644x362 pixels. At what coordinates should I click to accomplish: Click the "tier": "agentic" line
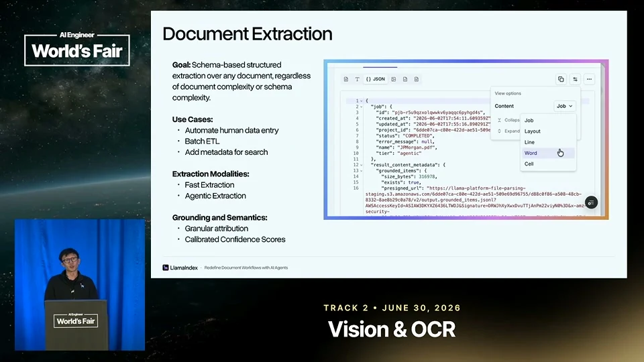point(398,153)
